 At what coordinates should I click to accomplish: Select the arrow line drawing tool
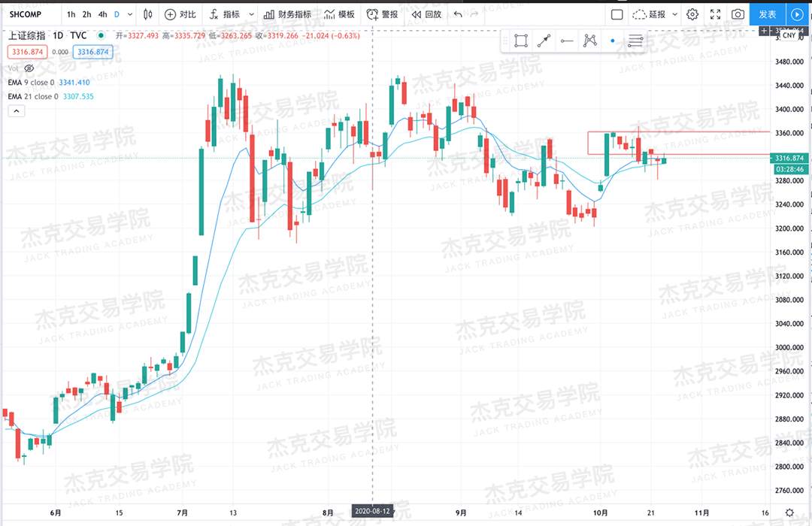(x=544, y=41)
